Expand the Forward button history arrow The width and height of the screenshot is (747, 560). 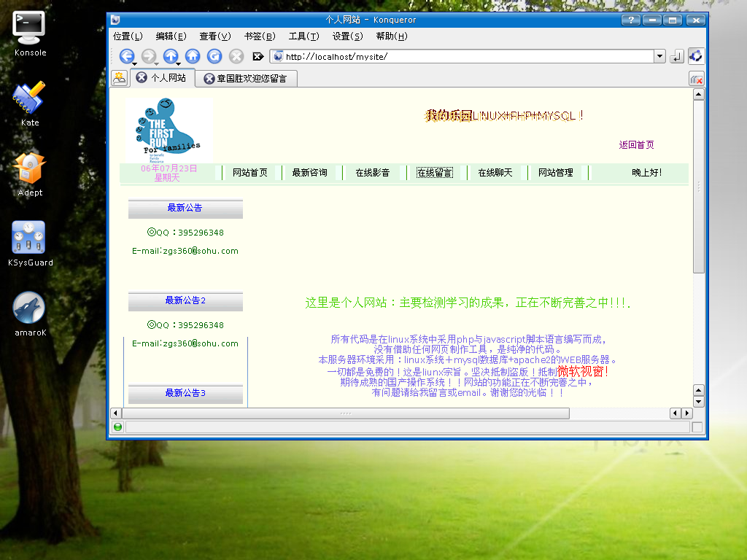(x=157, y=64)
